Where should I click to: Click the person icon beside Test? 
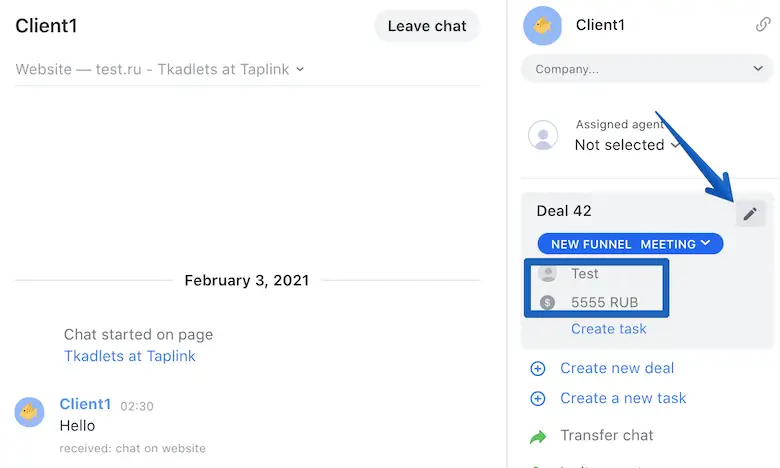[x=547, y=273]
